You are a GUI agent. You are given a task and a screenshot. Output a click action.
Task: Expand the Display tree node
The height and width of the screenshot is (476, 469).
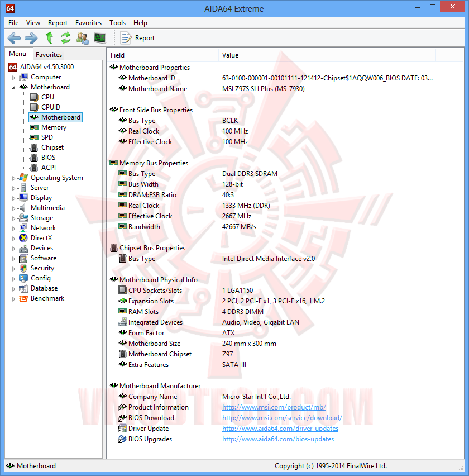tap(13, 198)
